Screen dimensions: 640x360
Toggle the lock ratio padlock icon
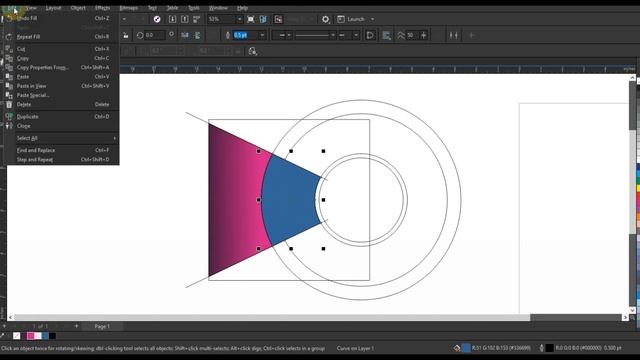pyautogui.click(x=126, y=36)
